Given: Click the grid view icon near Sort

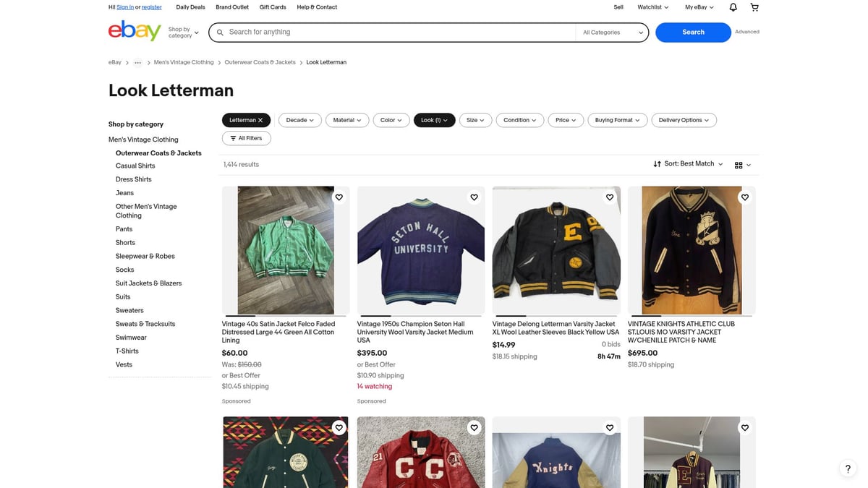Looking at the screenshot, I should [738, 164].
